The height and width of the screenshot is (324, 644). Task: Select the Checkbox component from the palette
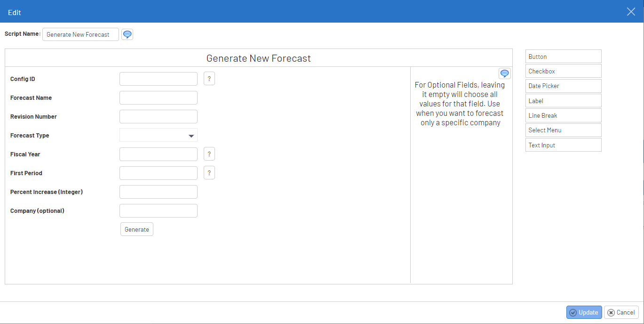(x=563, y=71)
